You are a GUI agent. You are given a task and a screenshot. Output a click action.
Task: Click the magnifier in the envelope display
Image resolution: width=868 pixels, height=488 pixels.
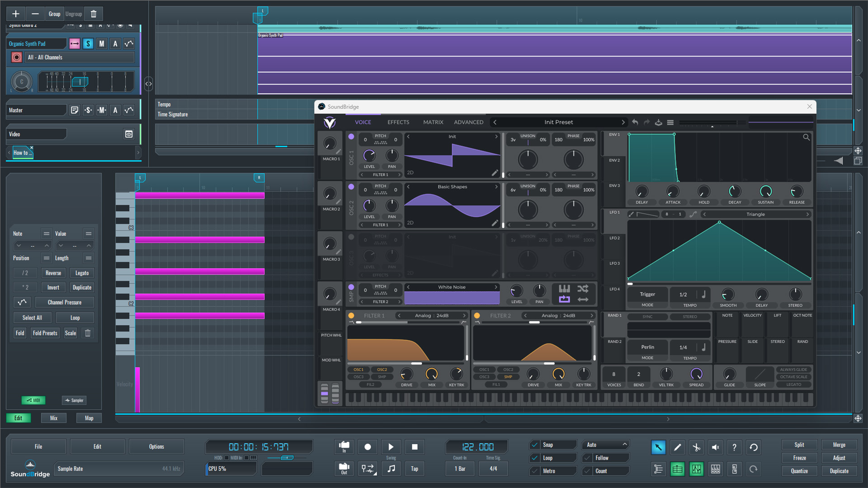click(x=806, y=137)
